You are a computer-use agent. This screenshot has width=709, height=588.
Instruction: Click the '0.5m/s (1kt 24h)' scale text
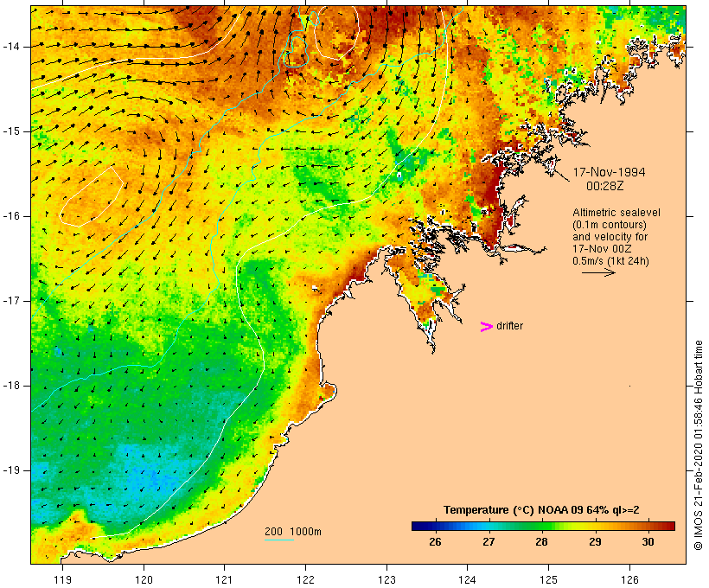coord(611,261)
